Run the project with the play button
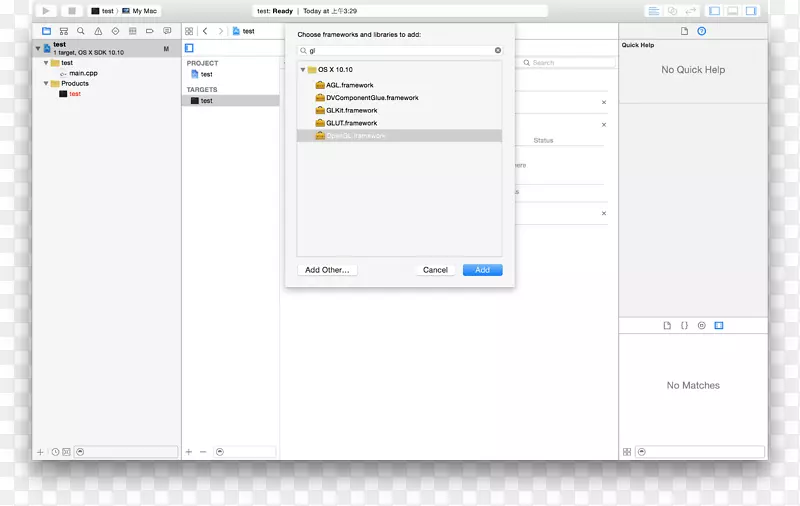The height and width of the screenshot is (506, 800). pyautogui.click(x=46, y=11)
